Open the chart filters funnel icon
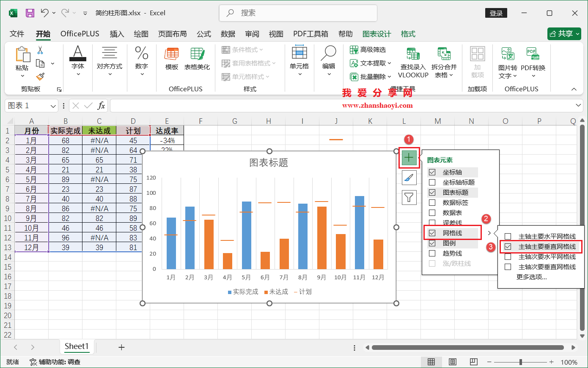 coord(409,197)
